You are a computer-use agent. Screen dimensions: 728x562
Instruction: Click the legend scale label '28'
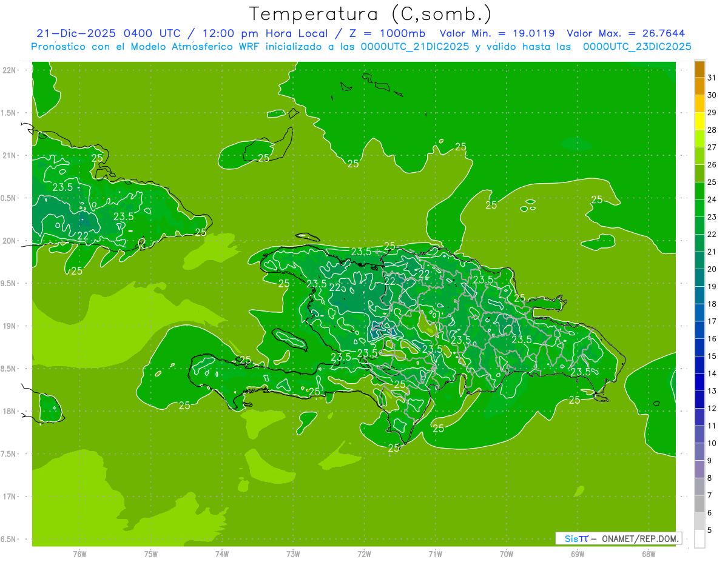tap(712, 130)
